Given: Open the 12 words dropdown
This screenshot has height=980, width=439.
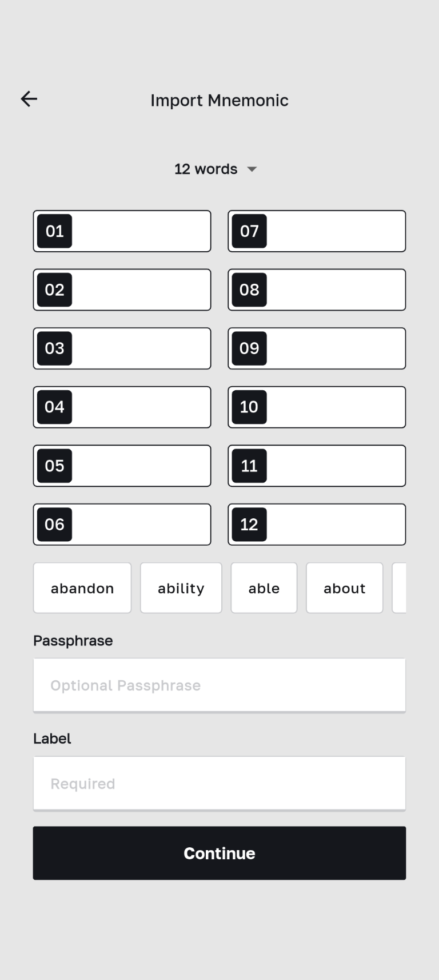Looking at the screenshot, I should click(206, 169).
